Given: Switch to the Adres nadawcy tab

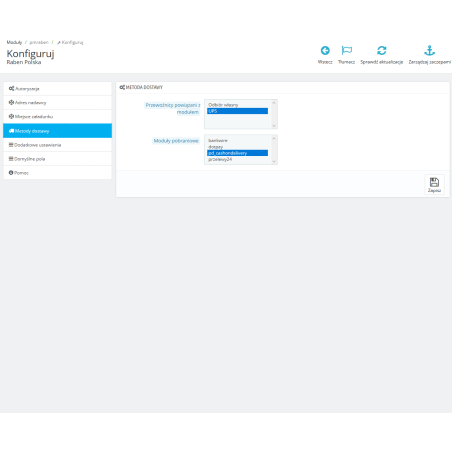Looking at the screenshot, I should pyautogui.click(x=57, y=103).
